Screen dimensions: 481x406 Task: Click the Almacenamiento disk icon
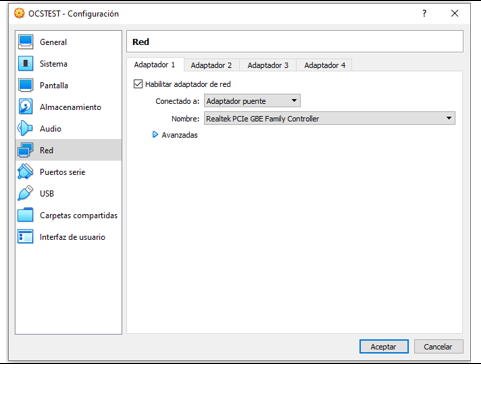26,107
